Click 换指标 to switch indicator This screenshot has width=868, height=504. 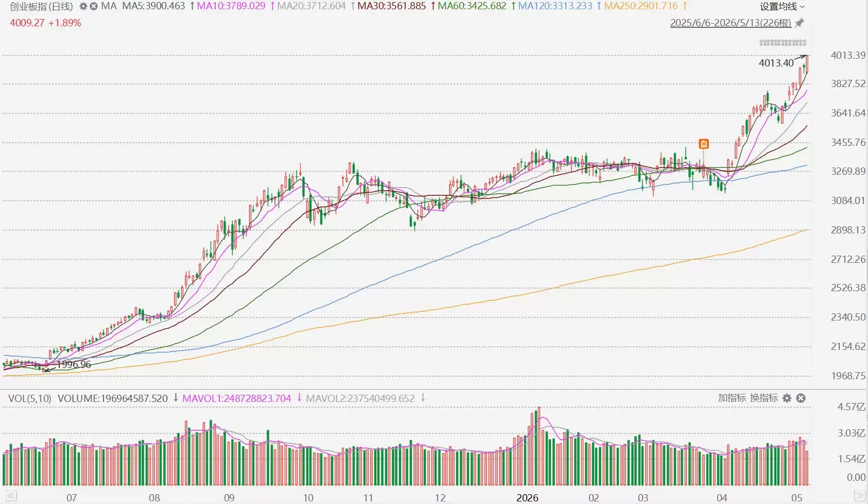click(x=764, y=398)
